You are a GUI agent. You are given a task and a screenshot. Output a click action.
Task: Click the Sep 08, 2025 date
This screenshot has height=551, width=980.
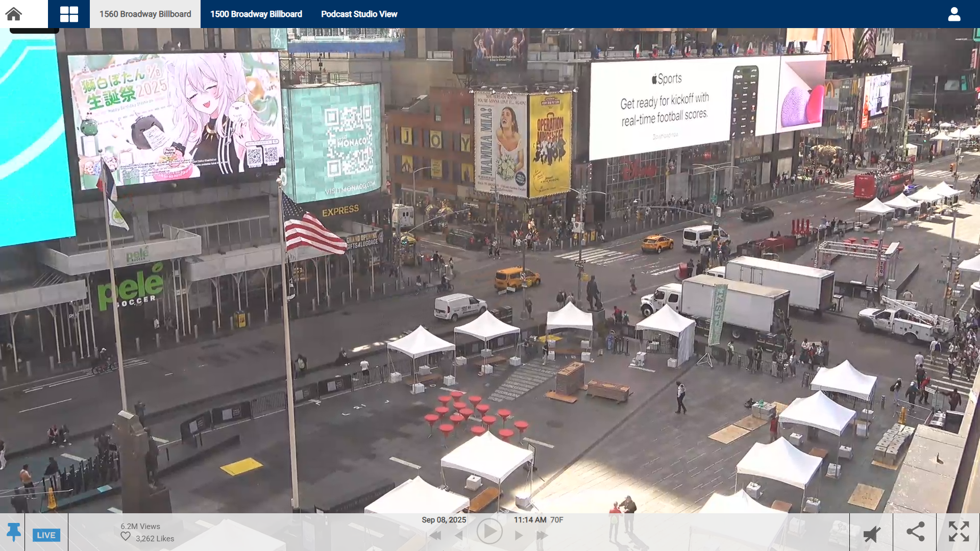click(444, 520)
